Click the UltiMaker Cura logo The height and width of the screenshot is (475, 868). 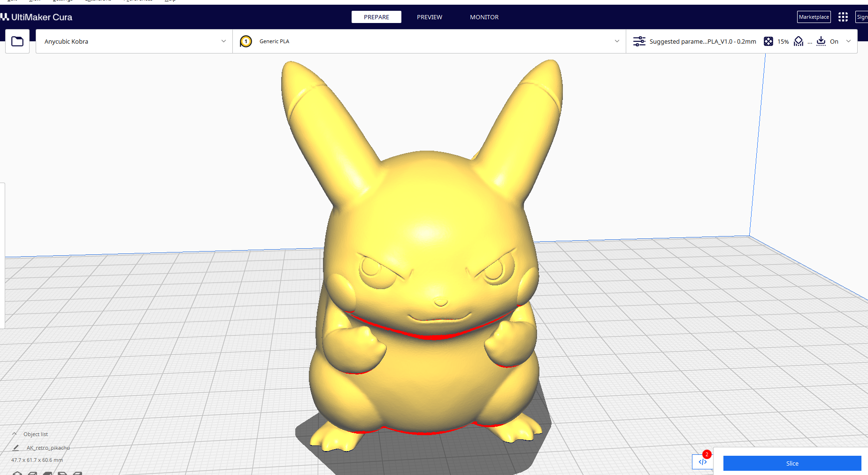36,17
